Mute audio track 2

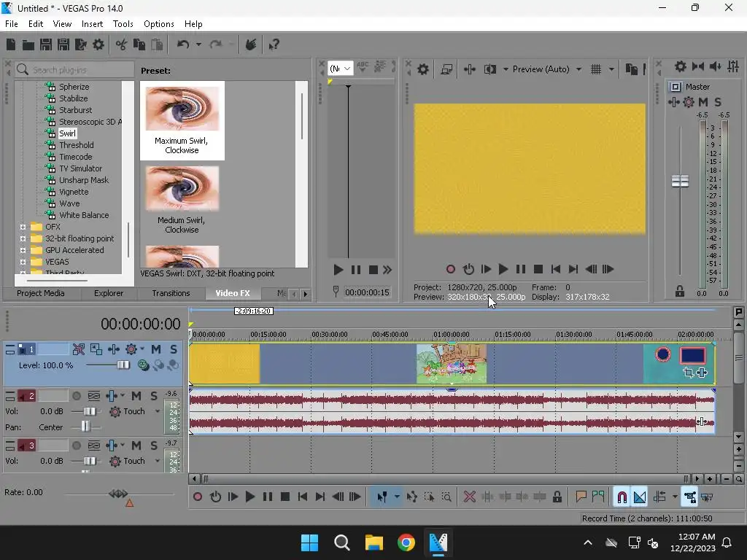pyautogui.click(x=136, y=396)
